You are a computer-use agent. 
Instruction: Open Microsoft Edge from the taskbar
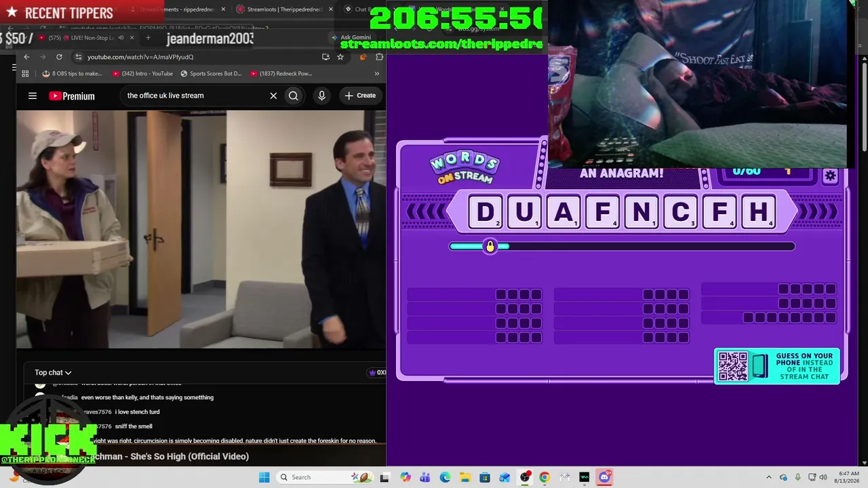click(445, 477)
